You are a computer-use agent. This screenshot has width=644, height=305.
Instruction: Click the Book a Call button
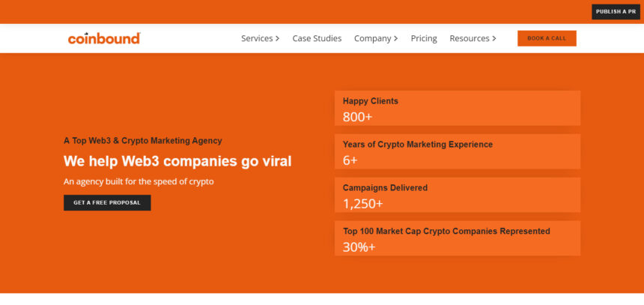pyautogui.click(x=547, y=38)
